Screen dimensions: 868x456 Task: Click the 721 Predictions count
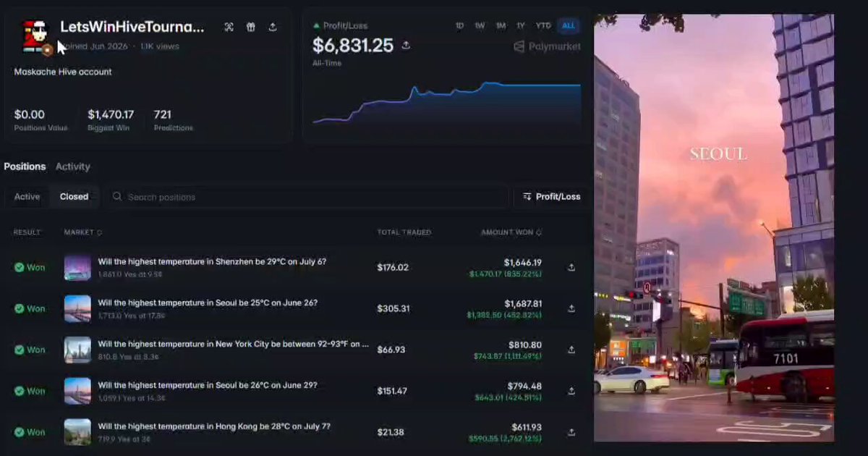click(162, 114)
